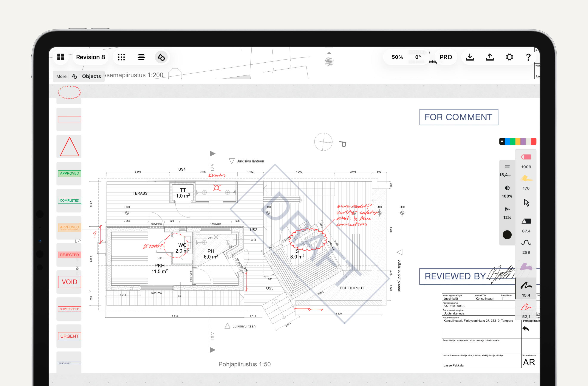Select the red dotted brush tool
Screen dimensions: 588x386
click(x=526, y=307)
